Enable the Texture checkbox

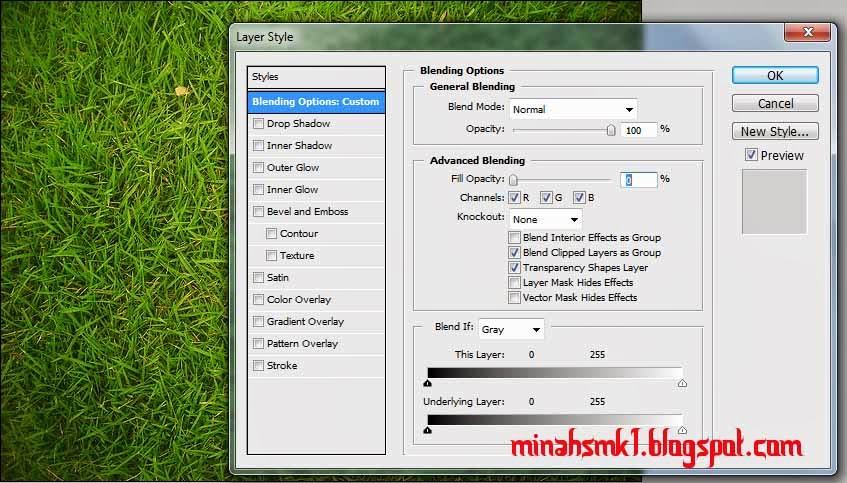271,256
